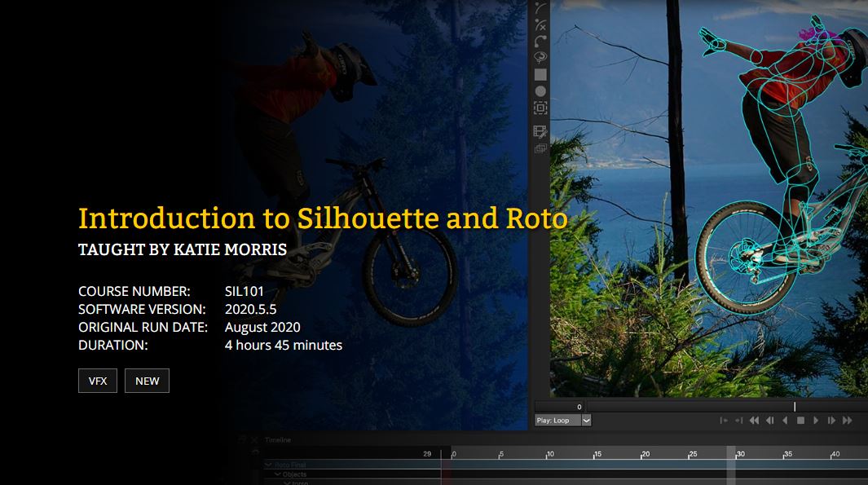Select the eye-shaped magnetic roto tool
868x485 pixels.
click(x=540, y=58)
